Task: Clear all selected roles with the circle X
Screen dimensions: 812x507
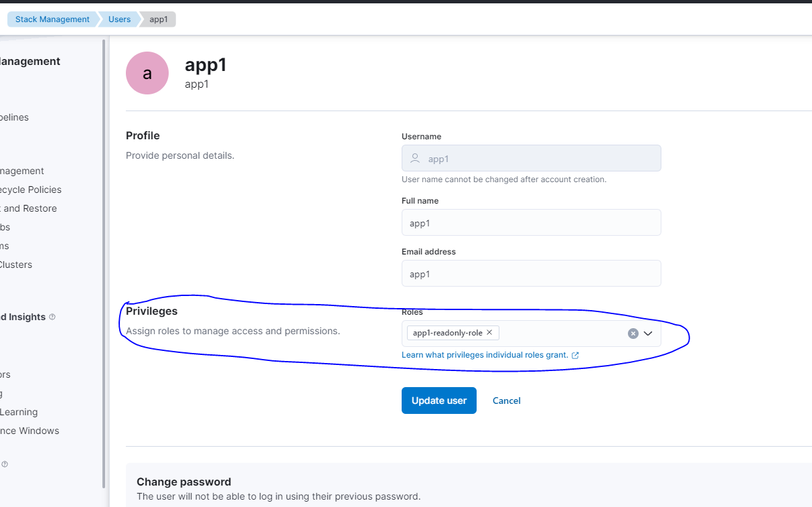Action: coord(633,334)
